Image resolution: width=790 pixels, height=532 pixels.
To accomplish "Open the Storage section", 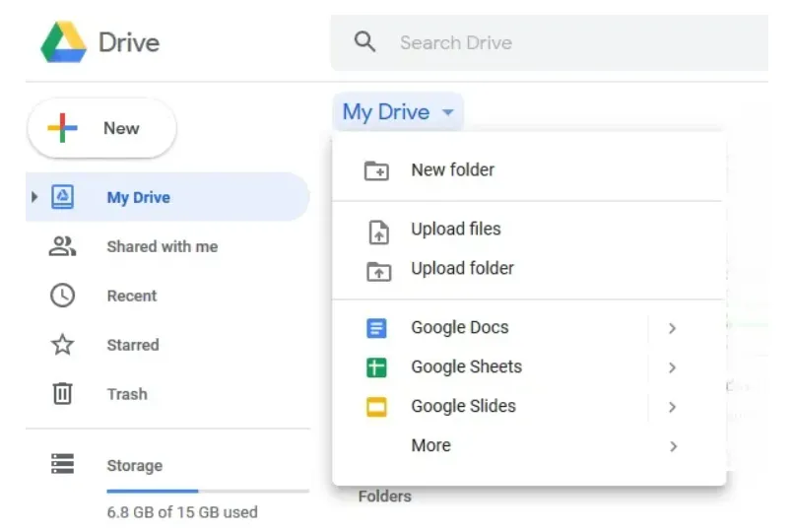I will [x=135, y=465].
